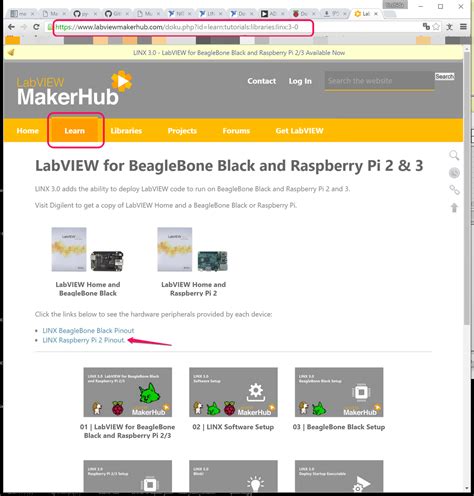Switch to the NI tab labeled 'NI'
The image size is (474, 496).
(x=179, y=14)
